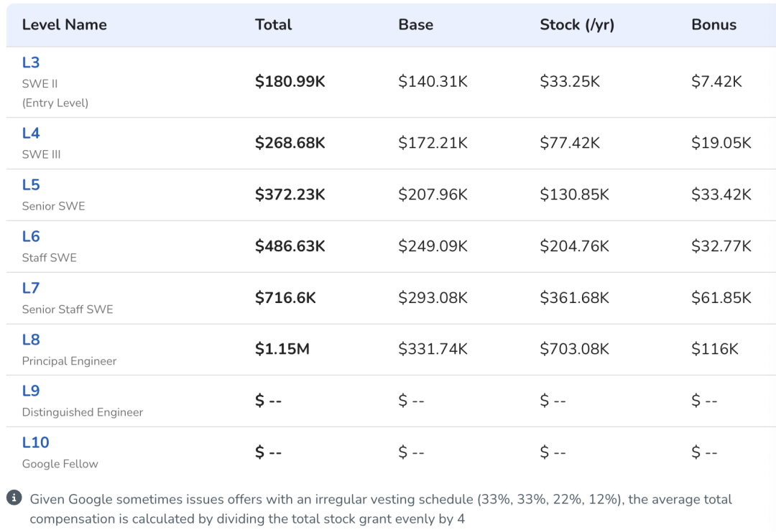Screen dimensions: 776x532
Task: Click the SWE II title text
Action: tap(40, 83)
